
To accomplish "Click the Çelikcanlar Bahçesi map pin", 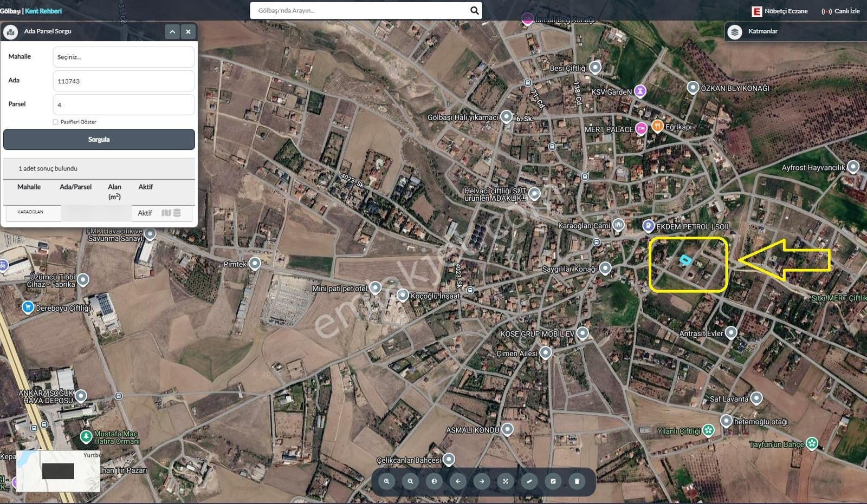I will (x=449, y=460).
